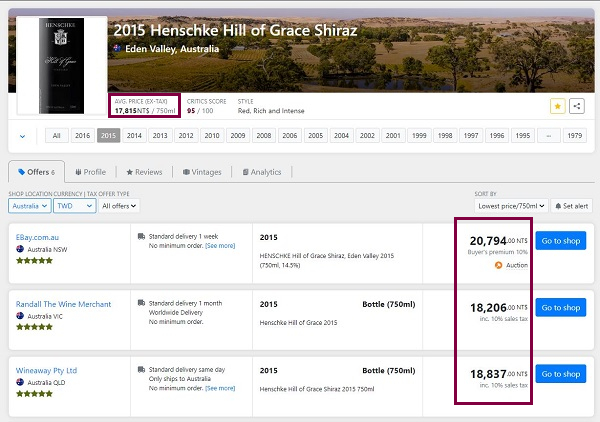Click Wineaway Pty Ltd star rating
This screenshot has height=422, width=600.
34,393
